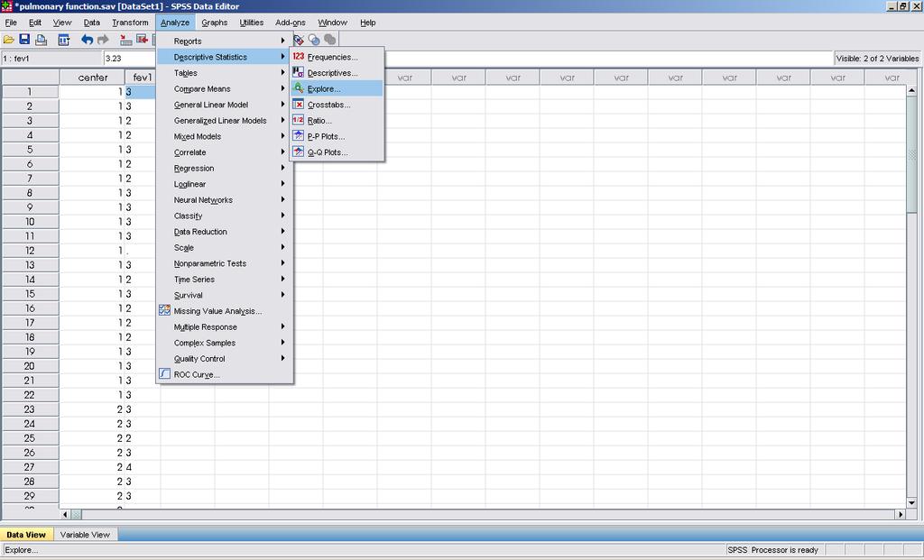Viewport: 924px width, 560px height.
Task: Open the Edit menu
Action: pos(35,23)
